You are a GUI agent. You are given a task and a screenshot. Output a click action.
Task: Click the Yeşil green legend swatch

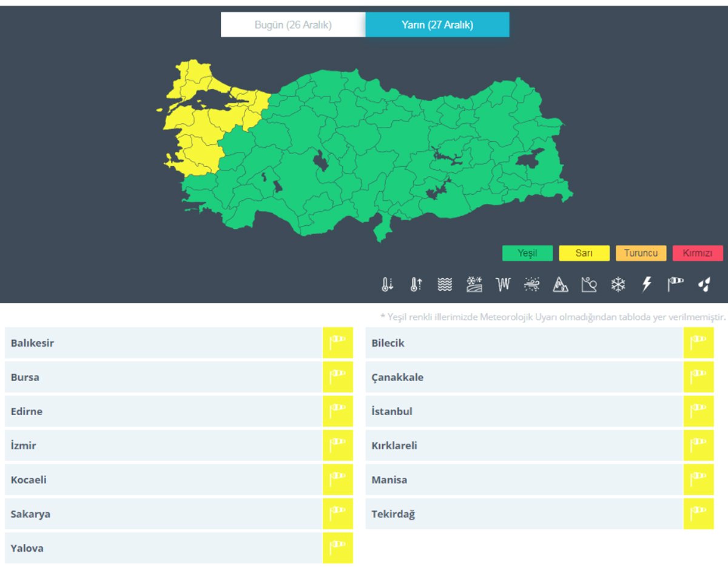click(x=527, y=253)
